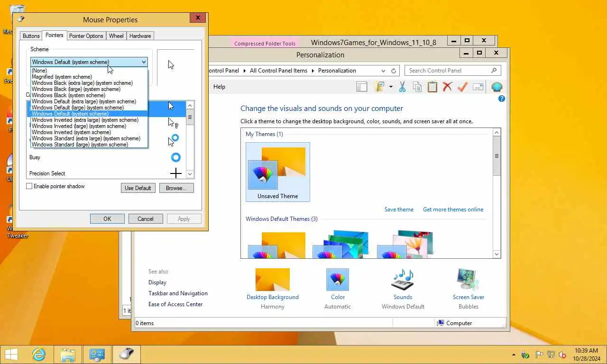Open File Explorer from the taskbar
The height and width of the screenshot is (364, 607).
[x=68, y=354]
